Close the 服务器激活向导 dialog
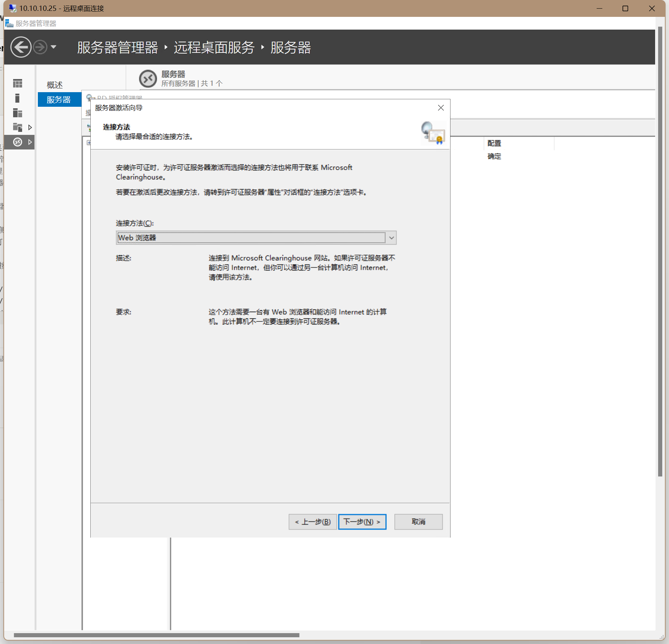The height and width of the screenshot is (644, 669). point(441,108)
